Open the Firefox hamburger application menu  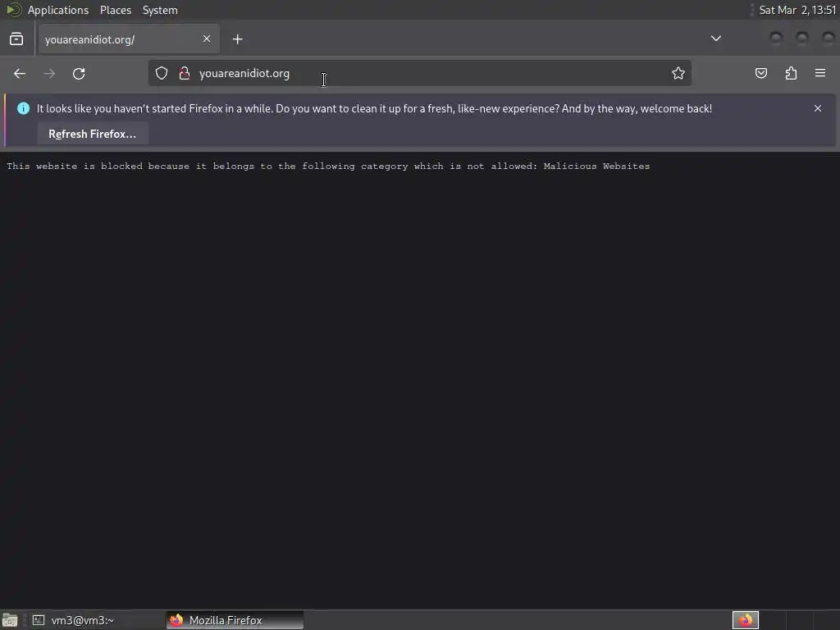pyautogui.click(x=820, y=73)
